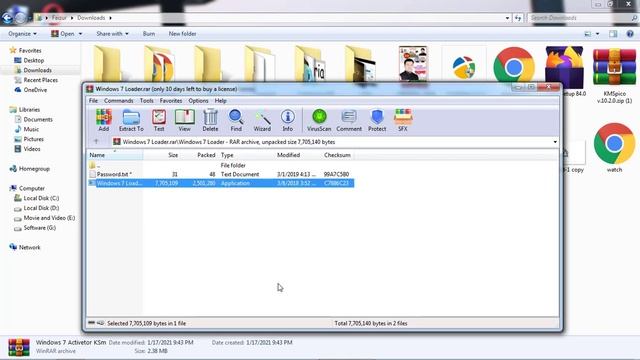
Task: Open Videos library
Action: tap(32, 149)
